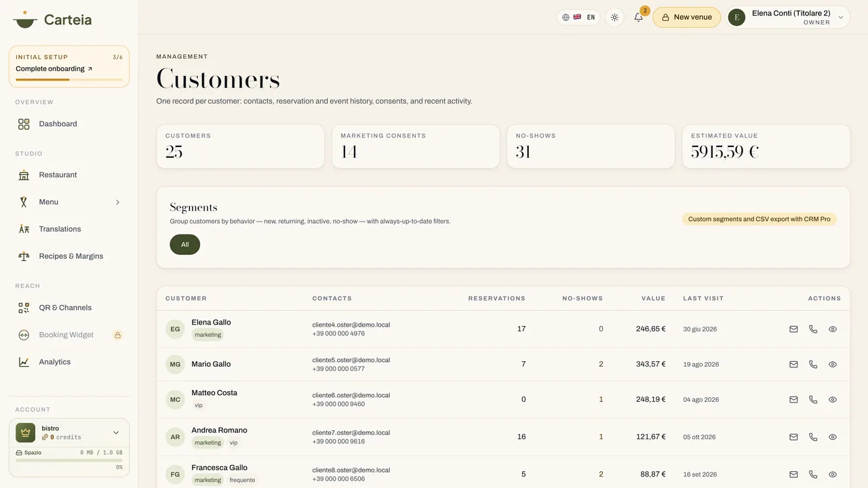View Francesca Gallo's record eye icon

pos(833,474)
